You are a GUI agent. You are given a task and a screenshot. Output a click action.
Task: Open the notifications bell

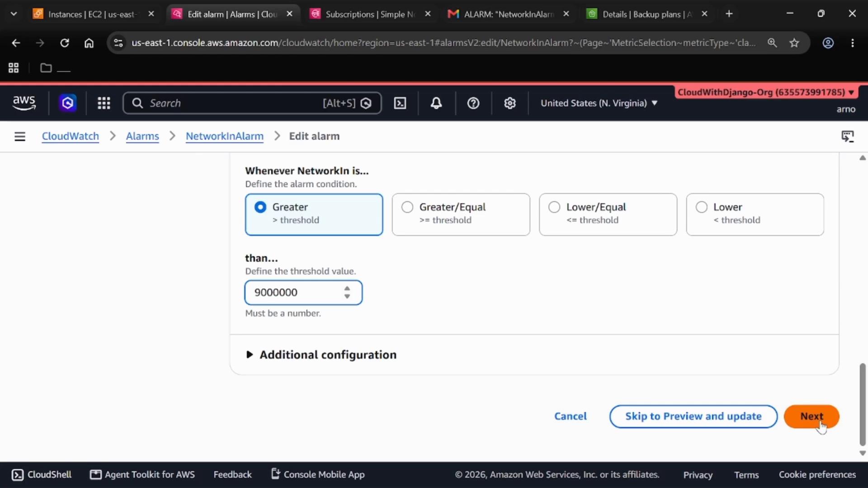pos(436,103)
